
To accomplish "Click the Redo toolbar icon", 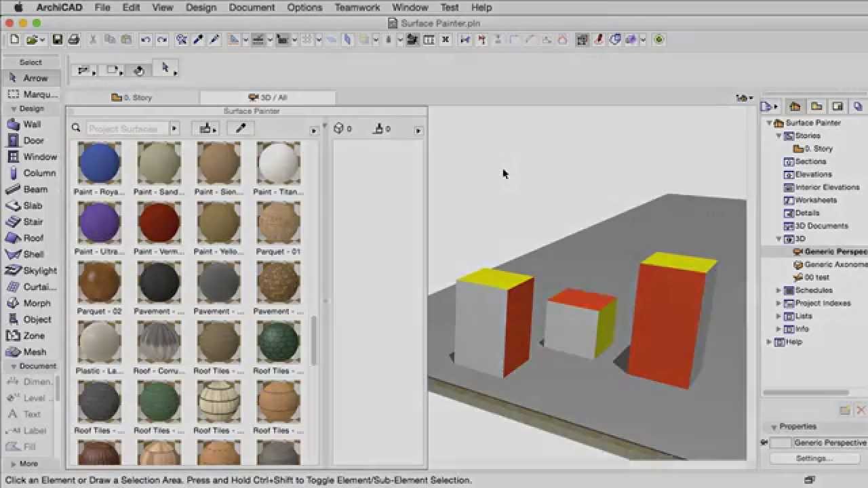I will [162, 40].
